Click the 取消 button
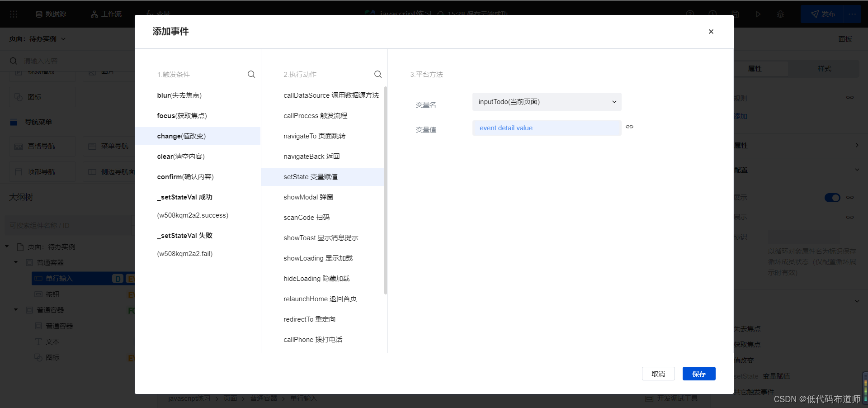868x408 pixels. 658,374
